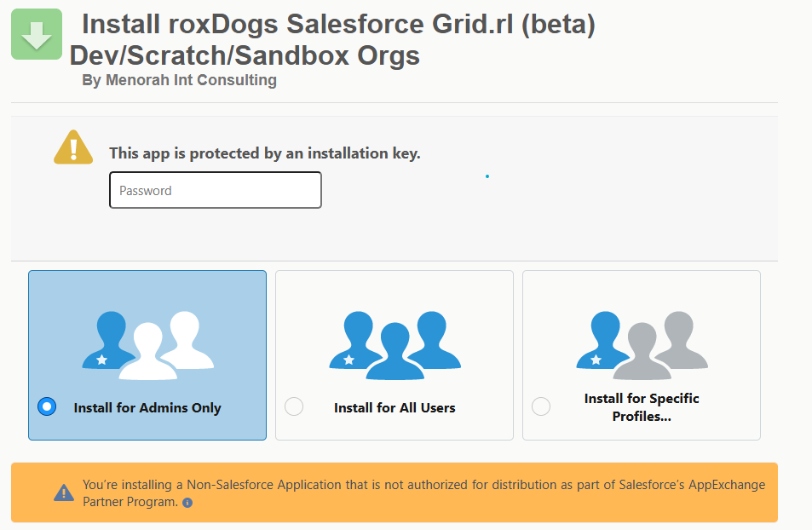Select the Install for Admins Only radio button
Image resolution: width=812 pixels, height=530 pixels.
pos(47,406)
